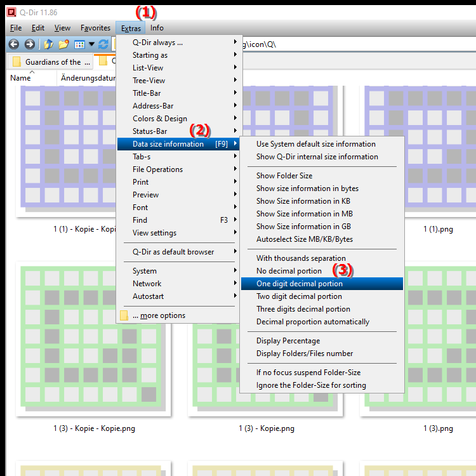
Task: Expand Starting as submenu
Action: (178, 55)
